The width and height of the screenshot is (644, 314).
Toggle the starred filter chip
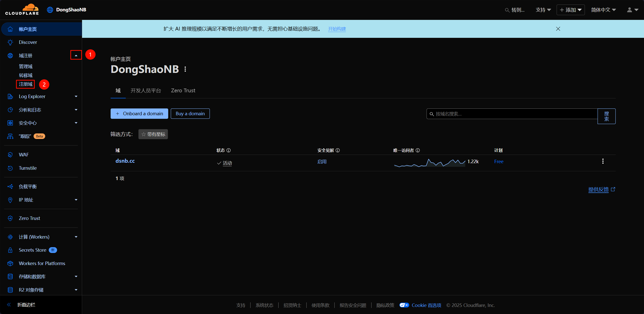point(153,134)
